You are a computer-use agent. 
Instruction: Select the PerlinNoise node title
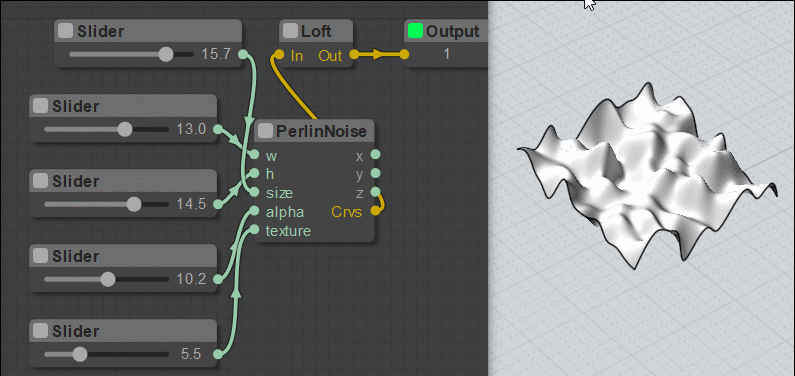[321, 132]
